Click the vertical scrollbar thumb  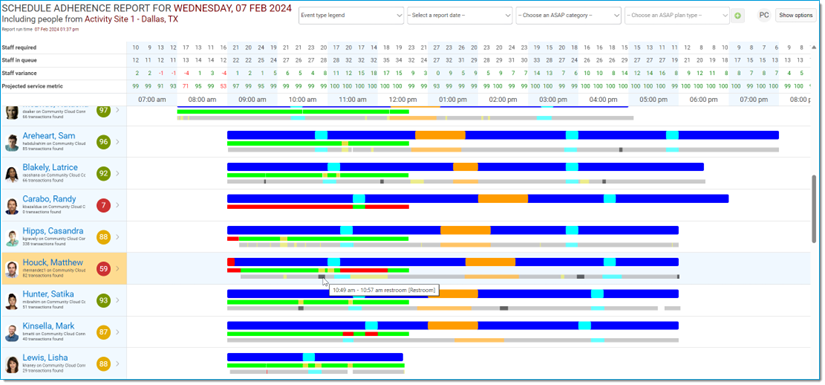pos(815,209)
